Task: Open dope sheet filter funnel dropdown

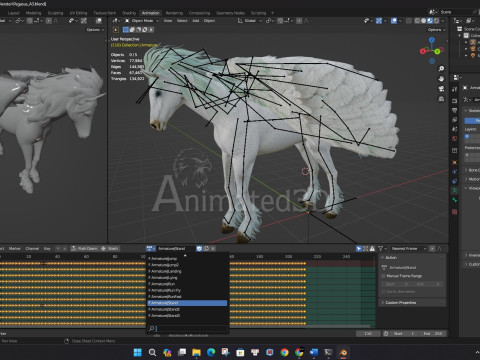Action: pos(382,249)
